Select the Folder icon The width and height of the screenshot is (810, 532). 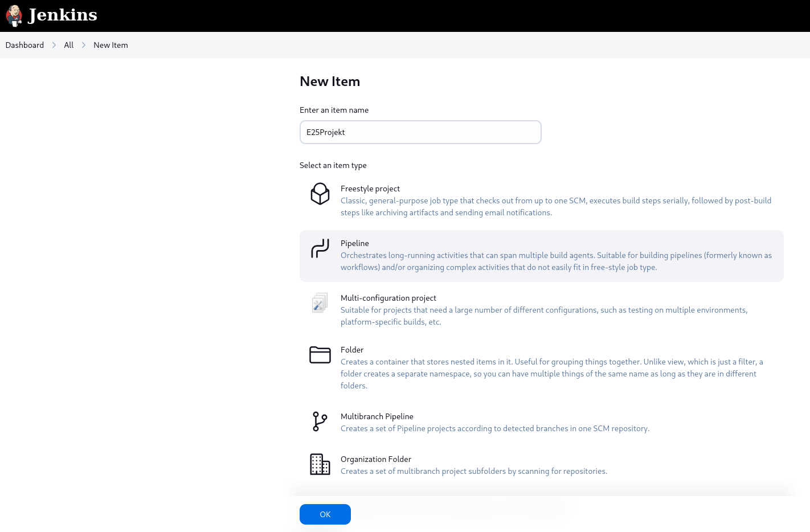320,355
